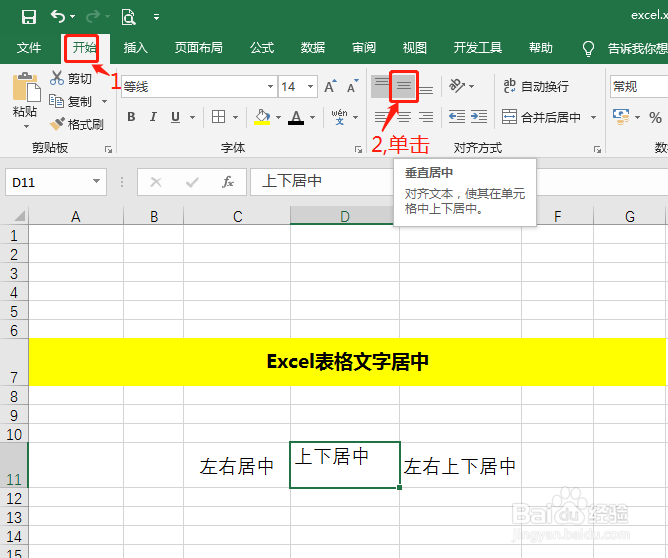Open the 字体 group dialog launcher
The image size is (668, 558).
tap(358, 149)
